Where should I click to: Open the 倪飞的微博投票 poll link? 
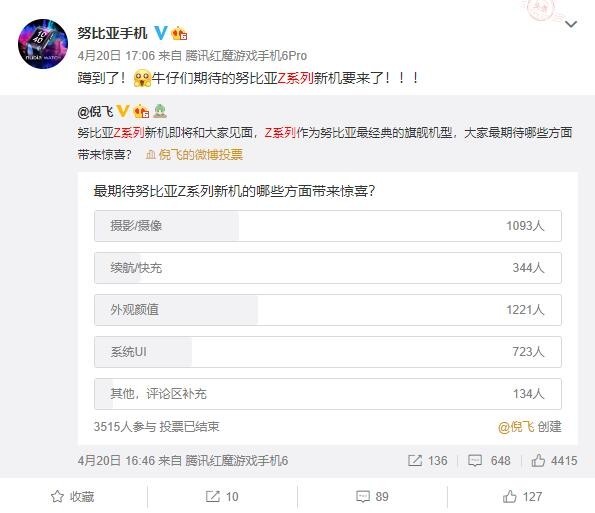tap(194, 154)
